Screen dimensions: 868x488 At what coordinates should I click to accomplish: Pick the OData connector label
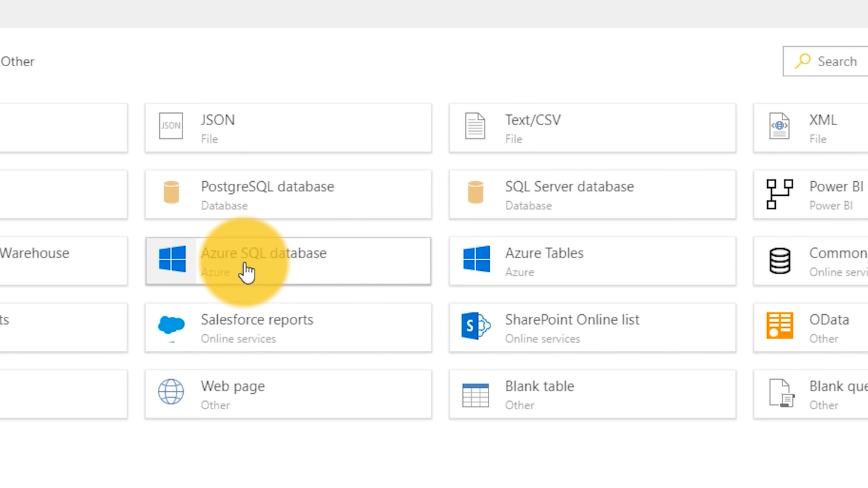tap(829, 320)
